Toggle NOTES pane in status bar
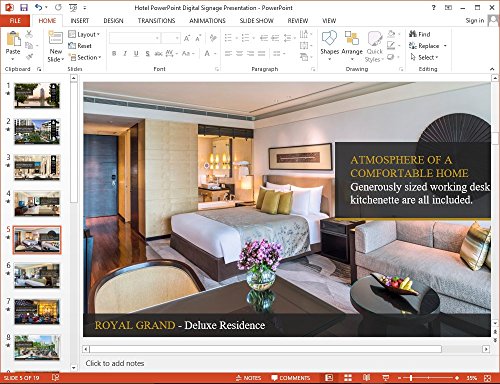Image resolution: width=500 pixels, height=384 pixels. tap(248, 378)
